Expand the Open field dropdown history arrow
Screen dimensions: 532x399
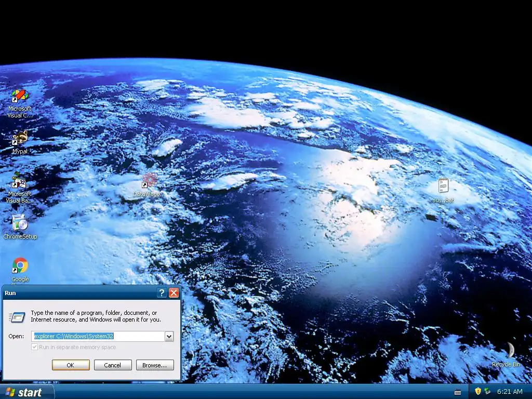169,336
